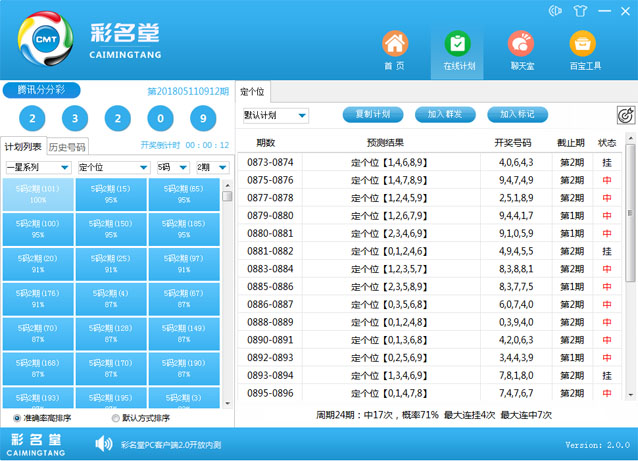Select the plan tile 5码2期(190)
The width and height of the screenshot is (638, 461).
click(x=184, y=369)
